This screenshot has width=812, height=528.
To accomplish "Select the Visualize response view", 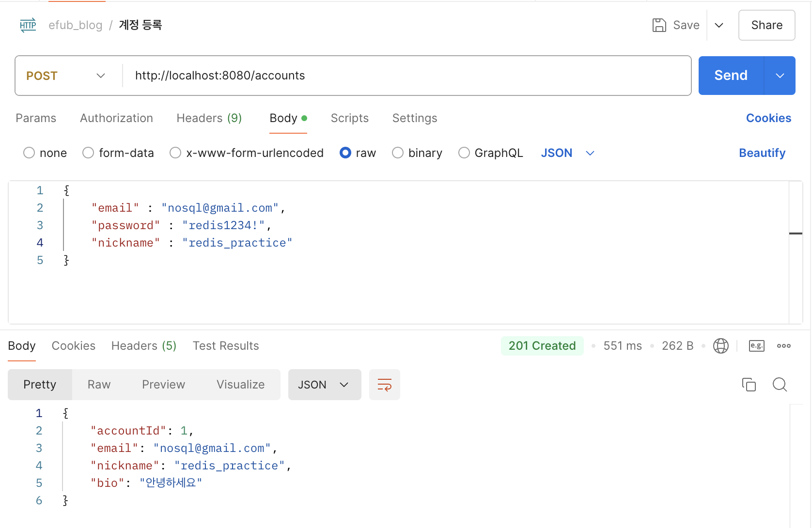I will (241, 385).
